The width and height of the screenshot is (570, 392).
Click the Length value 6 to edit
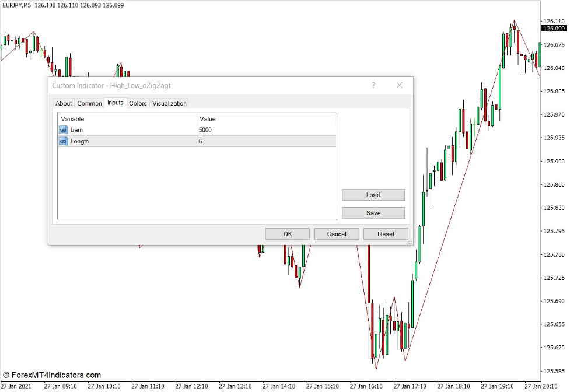point(202,141)
